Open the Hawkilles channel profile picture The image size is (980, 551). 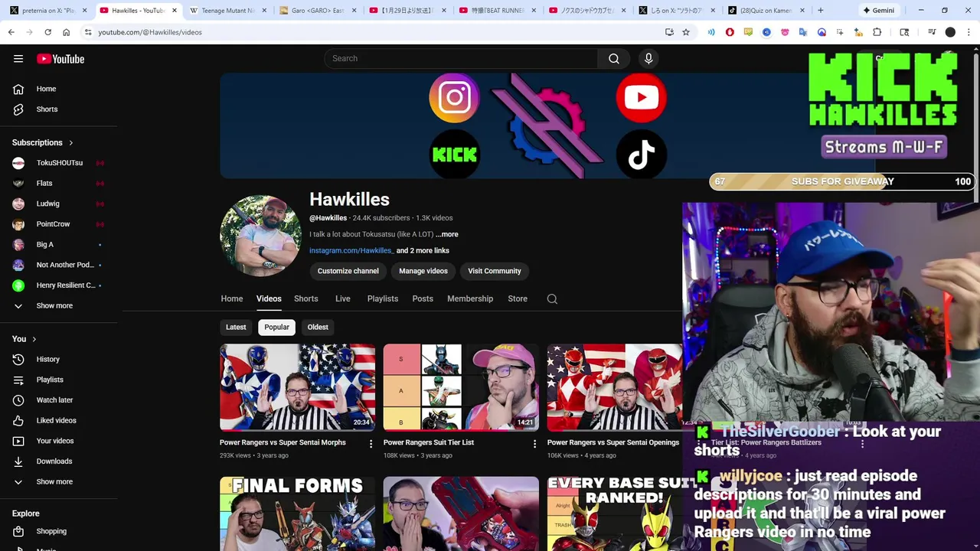[x=260, y=236]
